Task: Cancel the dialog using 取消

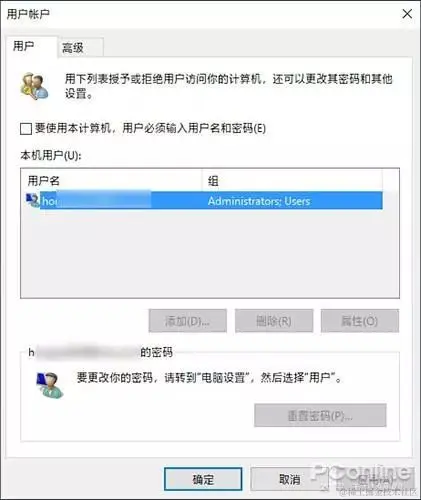Action: pos(289,479)
